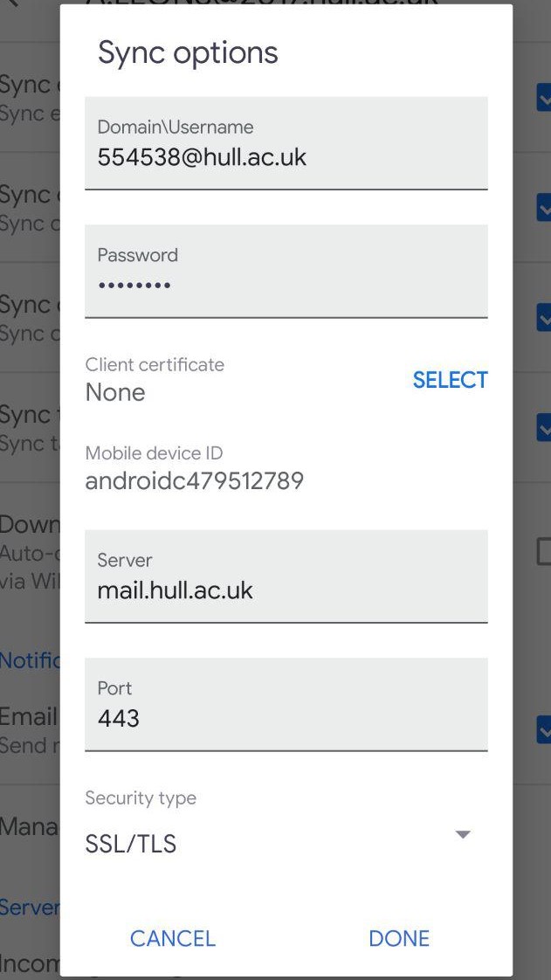
Task: Tap the Sync options dialog title
Action: click(188, 52)
